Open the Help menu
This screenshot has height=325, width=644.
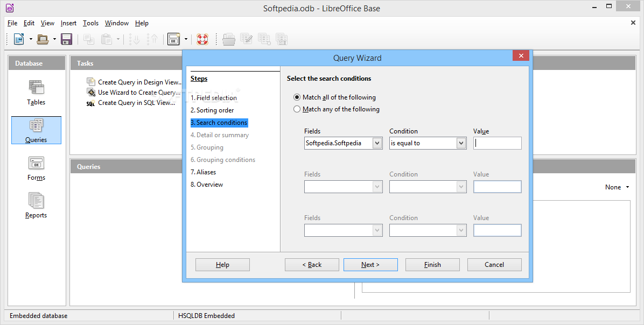[142, 23]
